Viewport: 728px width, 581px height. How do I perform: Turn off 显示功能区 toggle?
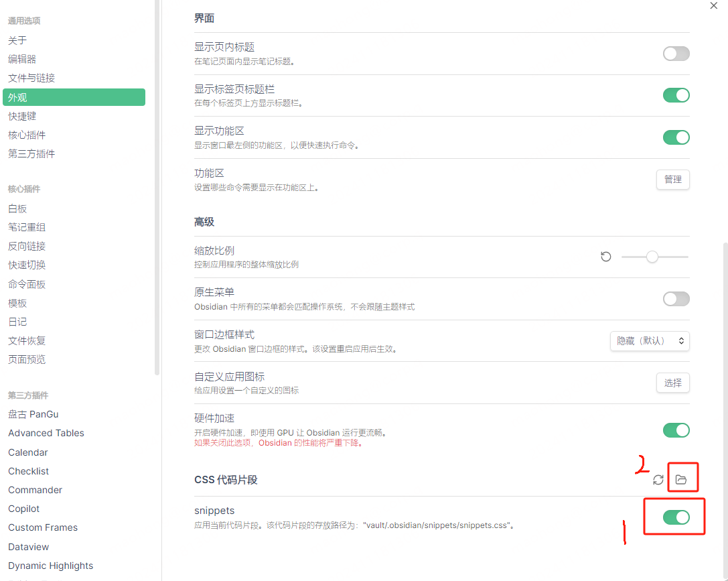tap(676, 137)
